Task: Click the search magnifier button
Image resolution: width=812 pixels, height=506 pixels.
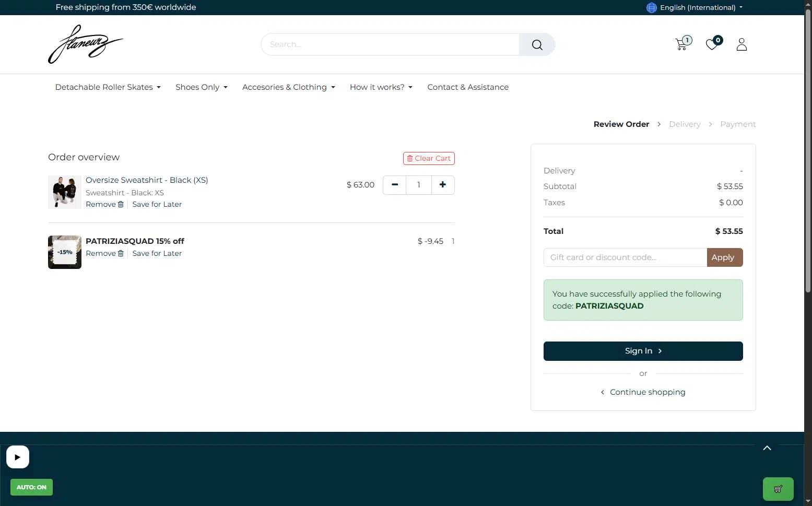Action: point(537,44)
